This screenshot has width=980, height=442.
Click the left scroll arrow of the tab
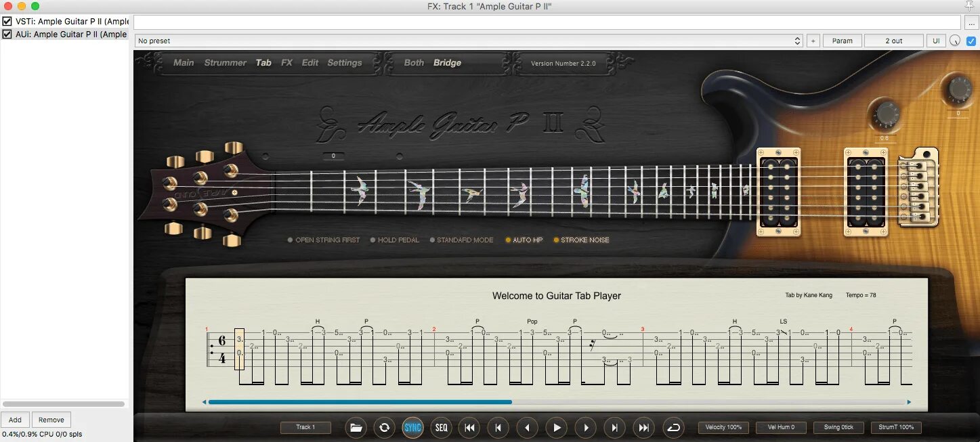pyautogui.click(x=204, y=402)
